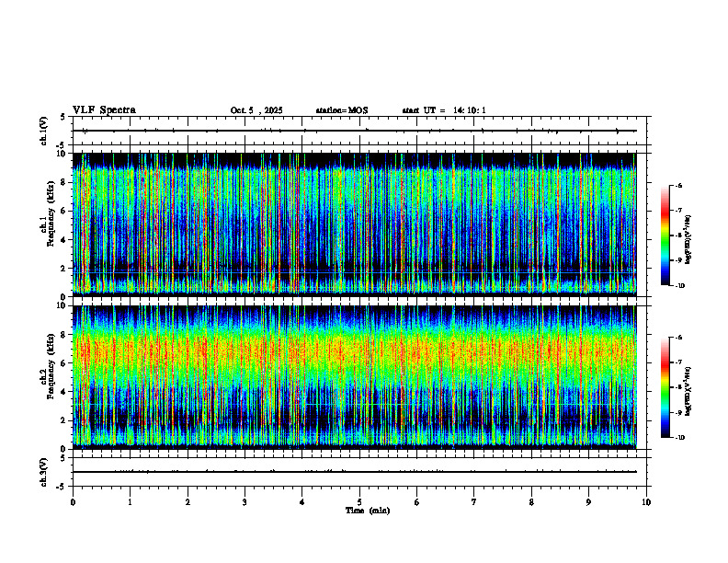Viewport: 728px width, 563px height.
Task: Click the "VLF Spectra" plot title
Action: (104, 110)
